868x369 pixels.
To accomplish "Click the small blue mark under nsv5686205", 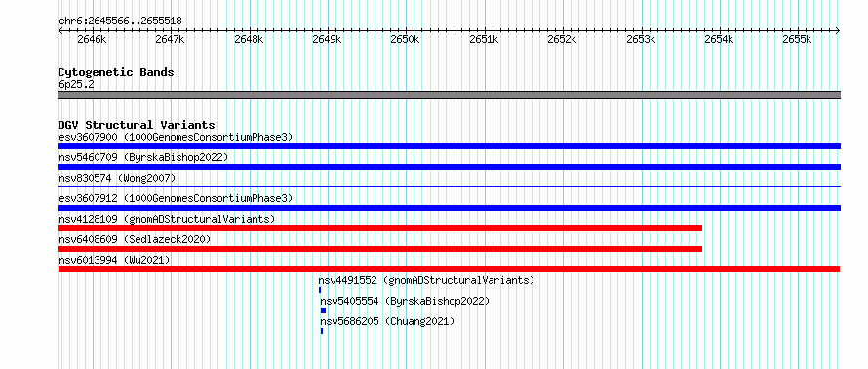I will click(322, 331).
